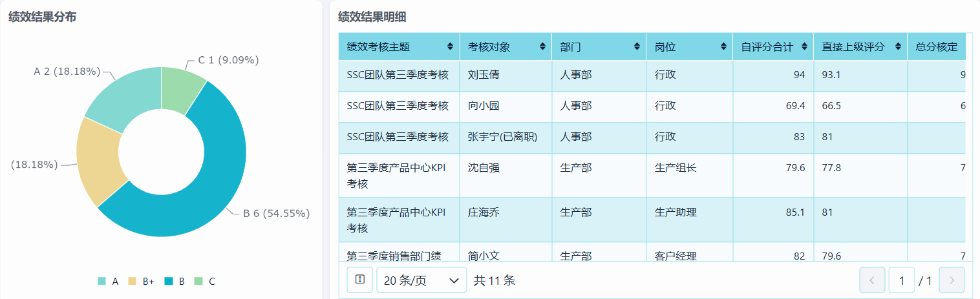
Task: Click chart label C 1 (9.09%)
Action: (x=228, y=61)
